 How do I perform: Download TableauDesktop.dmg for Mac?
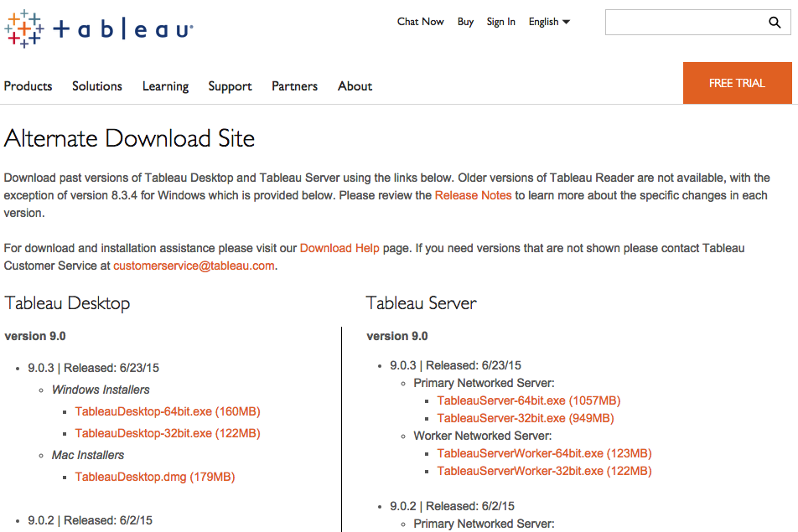pos(155,476)
